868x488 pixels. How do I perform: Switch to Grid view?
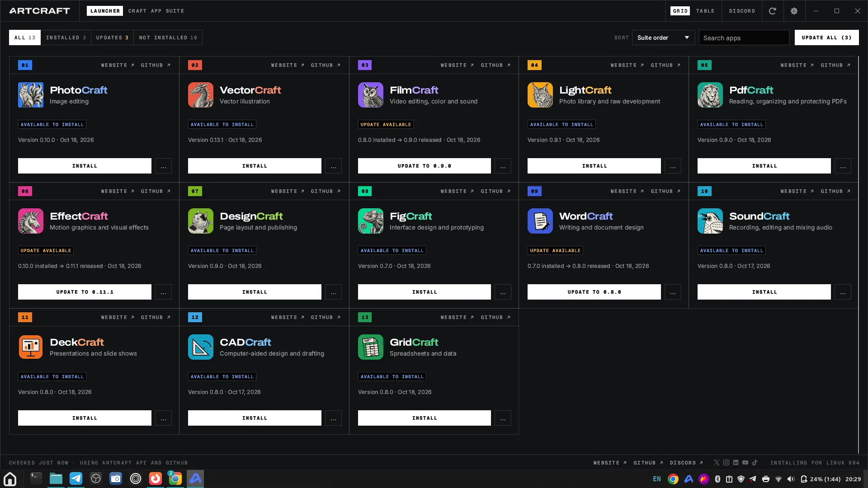(680, 11)
